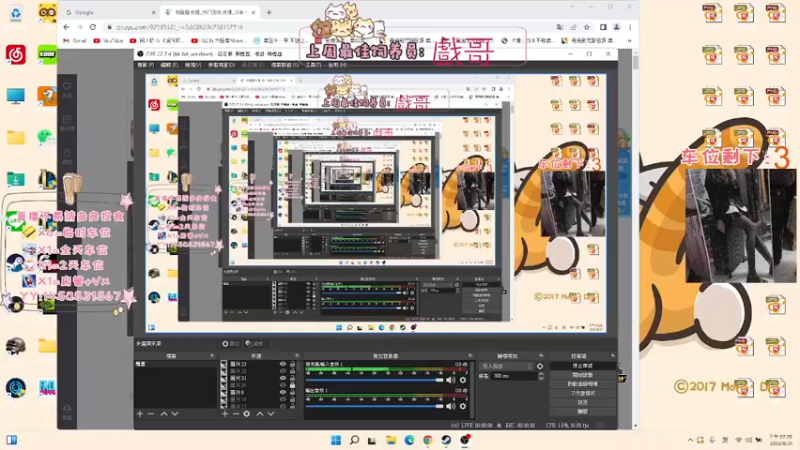Expand Chrome bookmarks overflow chevron

tap(629, 40)
